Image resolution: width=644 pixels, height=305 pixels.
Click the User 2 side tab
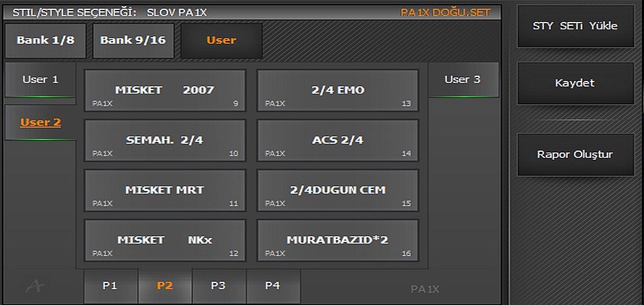pos(40,123)
